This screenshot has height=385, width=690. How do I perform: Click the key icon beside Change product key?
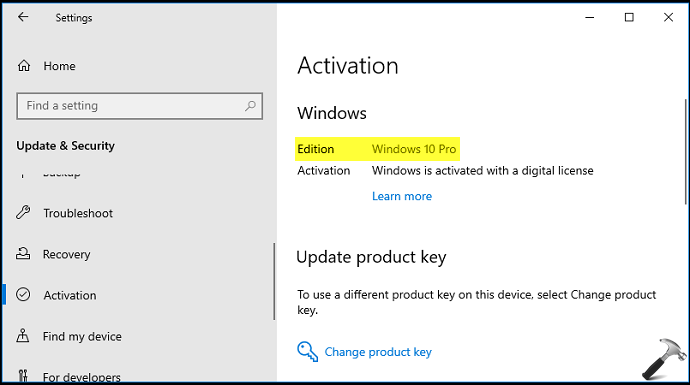pos(307,352)
